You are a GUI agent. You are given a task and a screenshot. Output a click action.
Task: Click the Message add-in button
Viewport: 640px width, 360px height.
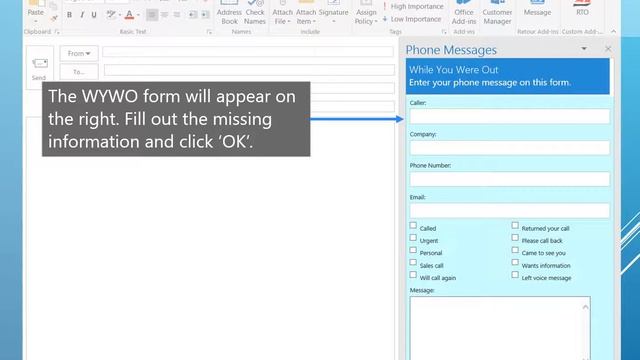(x=538, y=9)
